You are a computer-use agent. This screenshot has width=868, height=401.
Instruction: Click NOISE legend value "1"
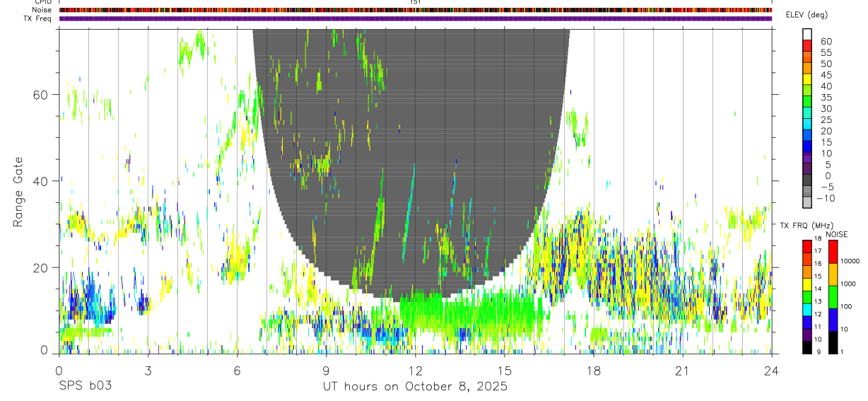coord(841,351)
